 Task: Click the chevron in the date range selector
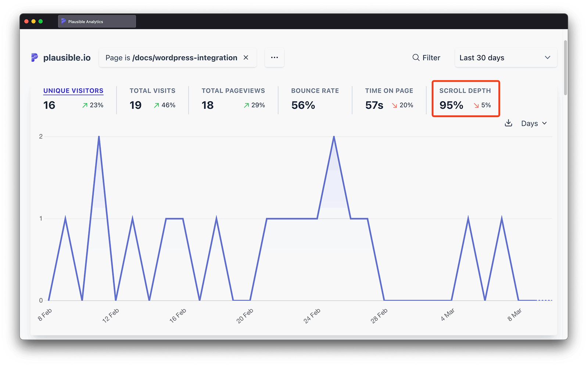[547, 58]
